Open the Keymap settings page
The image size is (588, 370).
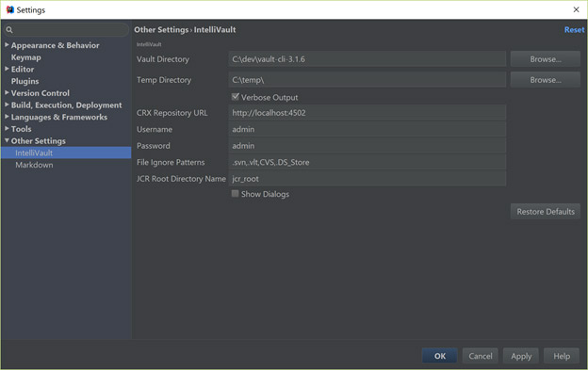click(x=25, y=57)
